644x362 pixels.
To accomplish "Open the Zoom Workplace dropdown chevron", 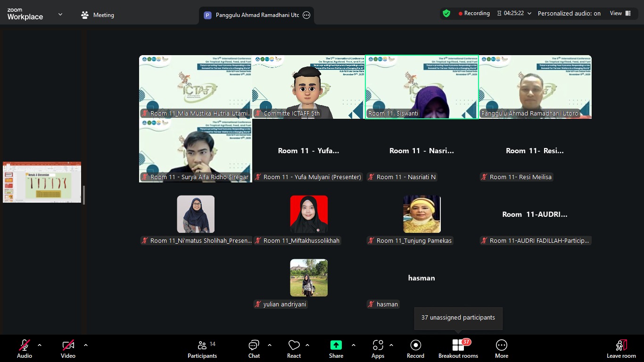I will tap(60, 15).
